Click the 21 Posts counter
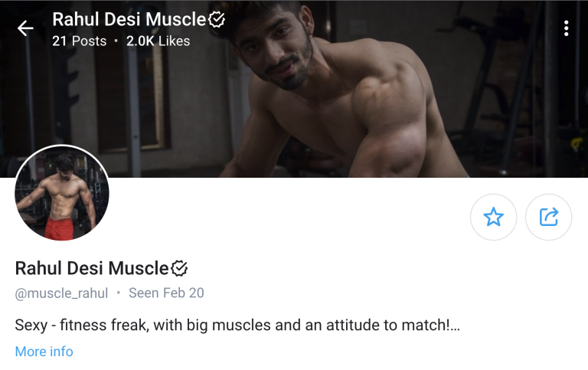 coord(79,41)
